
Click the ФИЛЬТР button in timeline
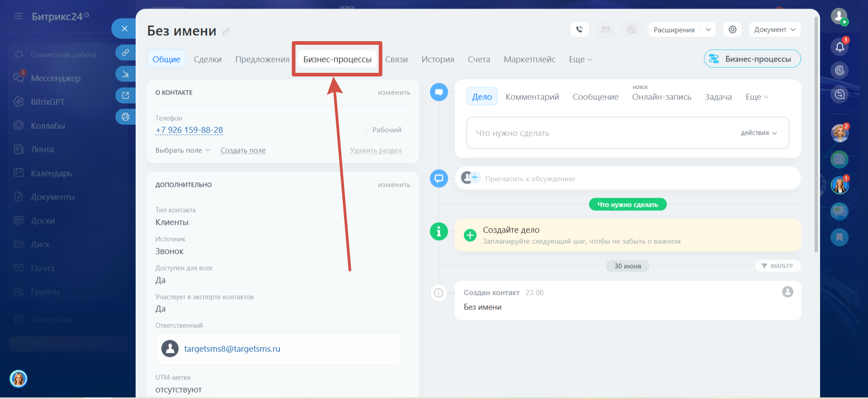click(778, 266)
